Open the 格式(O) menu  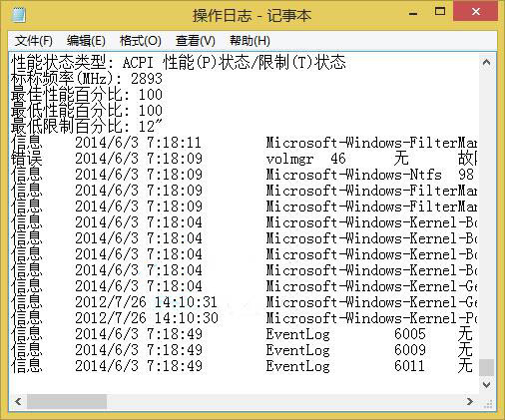[x=141, y=41]
